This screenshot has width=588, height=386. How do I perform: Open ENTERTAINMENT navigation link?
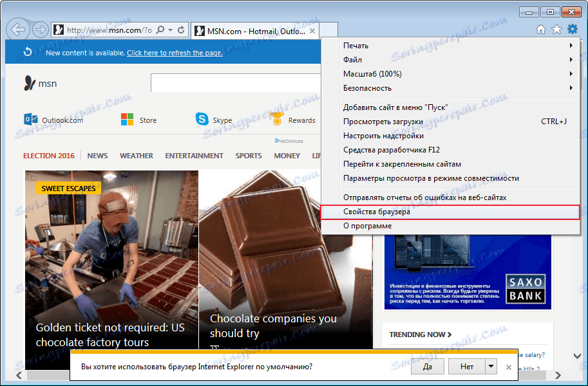(x=194, y=156)
